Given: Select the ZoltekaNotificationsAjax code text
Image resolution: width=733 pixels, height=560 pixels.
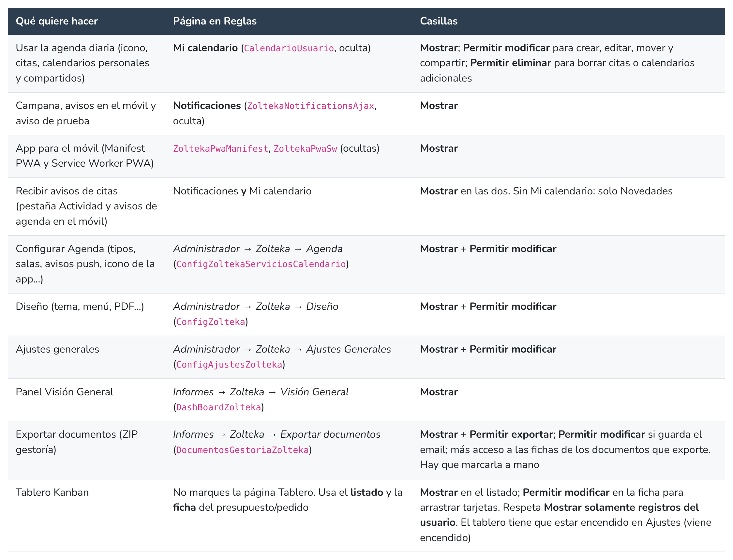Looking at the screenshot, I should click(x=310, y=106).
